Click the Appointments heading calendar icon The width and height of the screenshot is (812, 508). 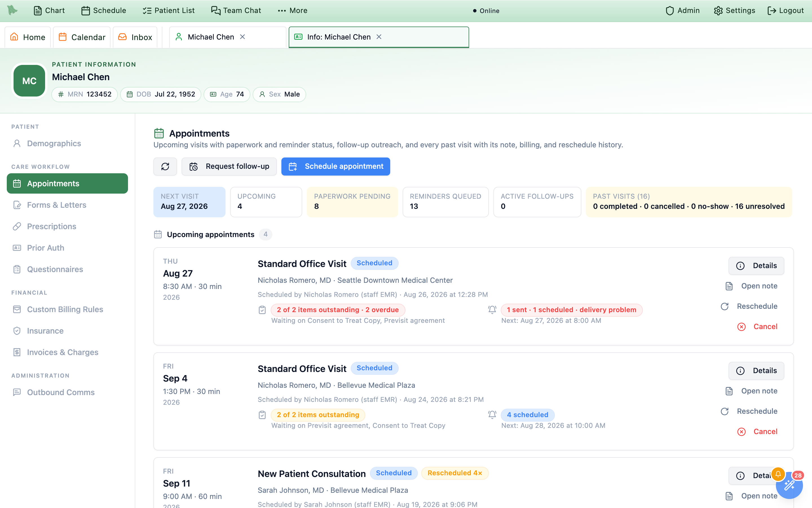(159, 133)
